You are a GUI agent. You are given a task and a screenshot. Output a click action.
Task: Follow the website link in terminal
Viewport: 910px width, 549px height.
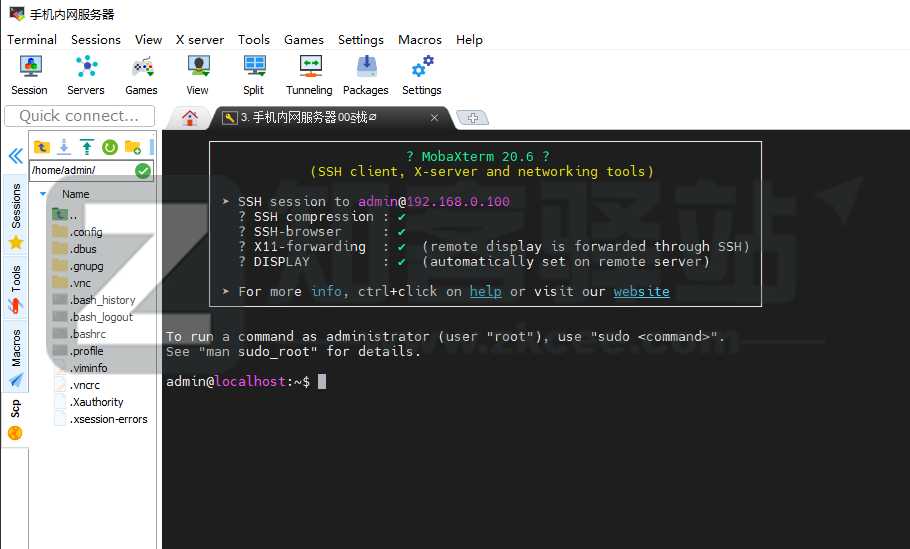point(641,291)
